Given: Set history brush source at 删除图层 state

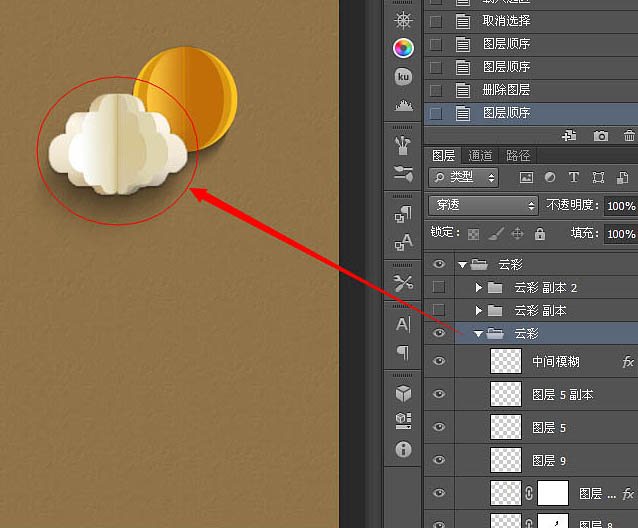Looking at the screenshot, I should [x=436, y=90].
